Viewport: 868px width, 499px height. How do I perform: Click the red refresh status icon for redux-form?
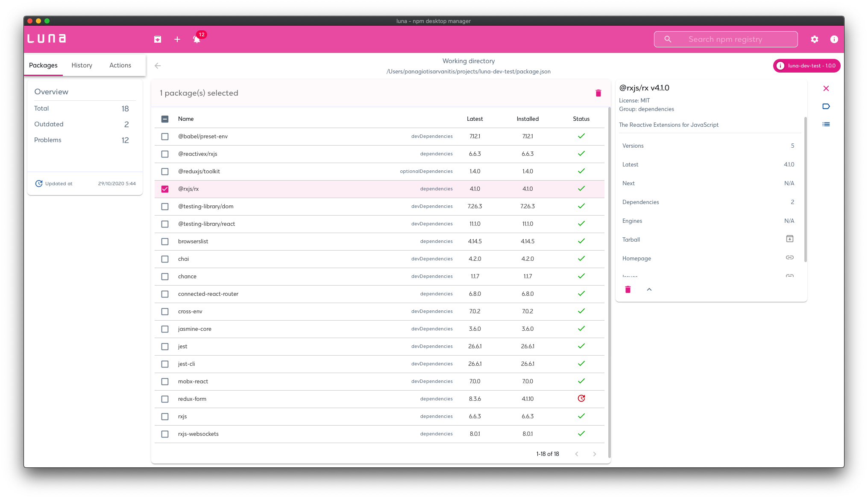tap(581, 398)
